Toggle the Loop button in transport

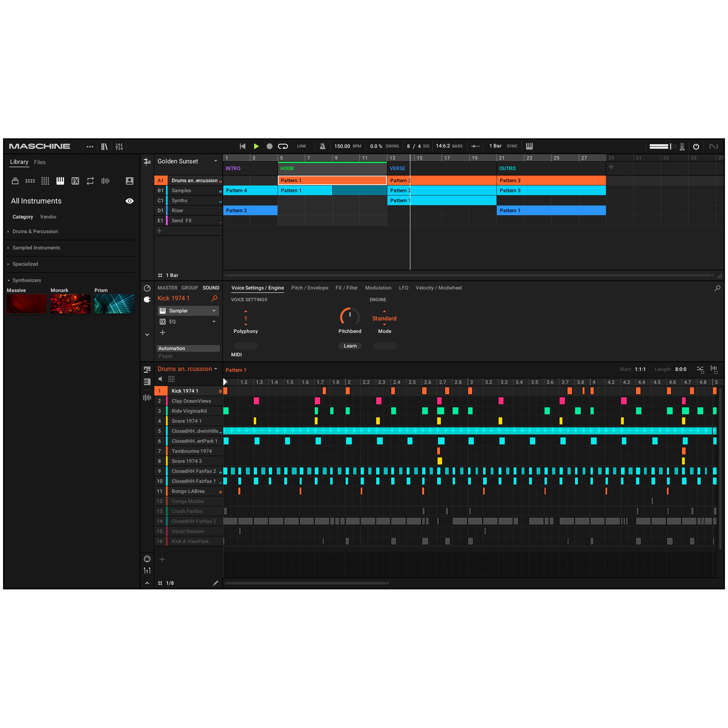pyautogui.click(x=283, y=146)
